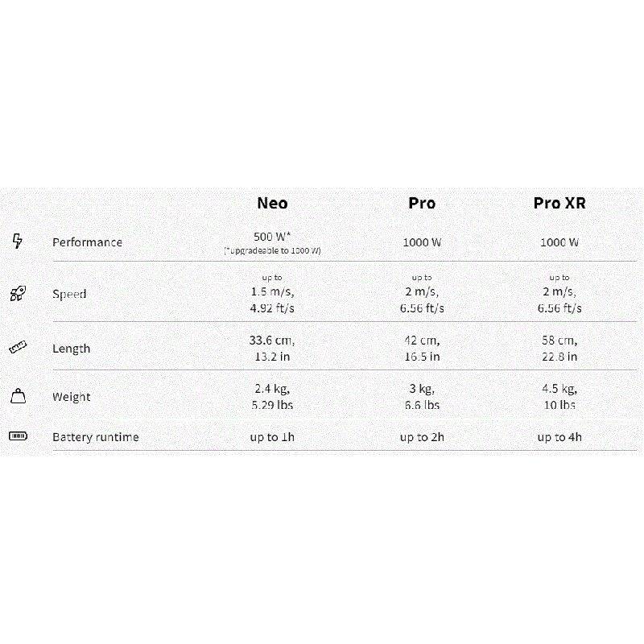Click the Battery runtime row label

click(95, 437)
